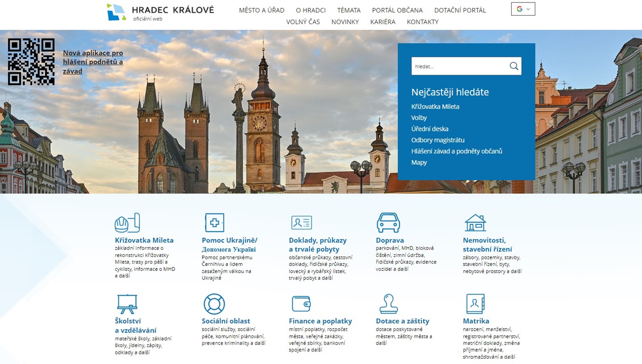Click the stamp icon for Dotace a záštity
The image size is (642, 364).
point(388,304)
